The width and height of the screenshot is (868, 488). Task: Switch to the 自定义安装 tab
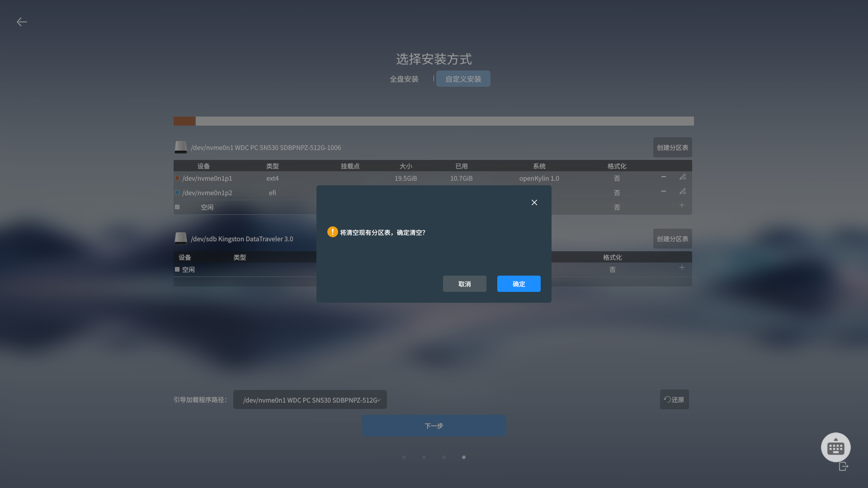[463, 79]
